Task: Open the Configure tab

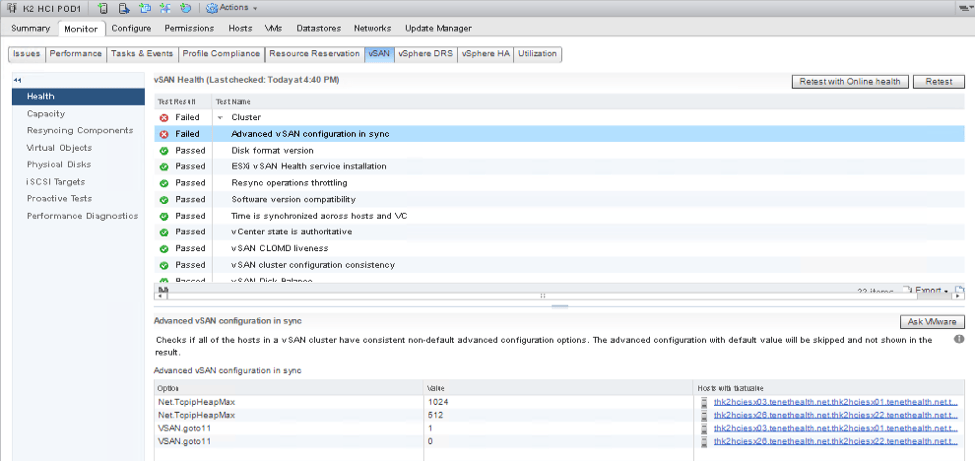Action: (x=131, y=29)
